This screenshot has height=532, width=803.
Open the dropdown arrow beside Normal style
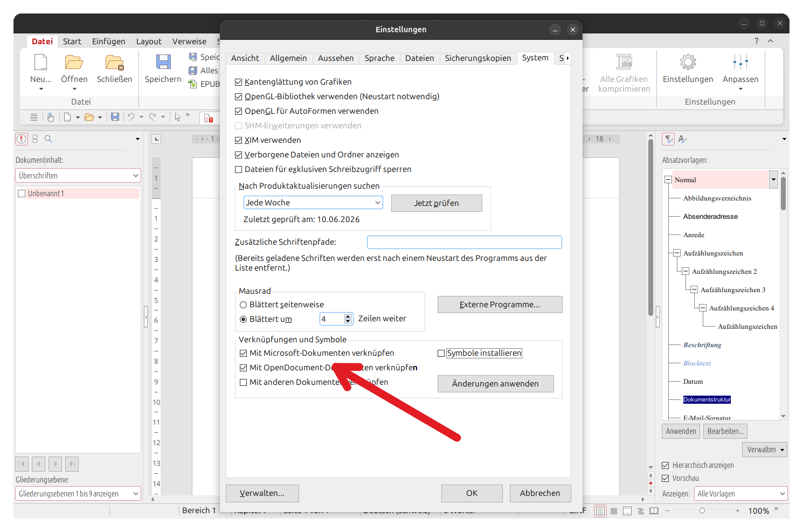pos(773,179)
